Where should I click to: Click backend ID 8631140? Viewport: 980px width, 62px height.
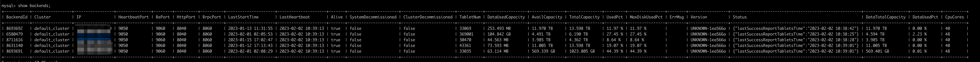(x=15, y=45)
